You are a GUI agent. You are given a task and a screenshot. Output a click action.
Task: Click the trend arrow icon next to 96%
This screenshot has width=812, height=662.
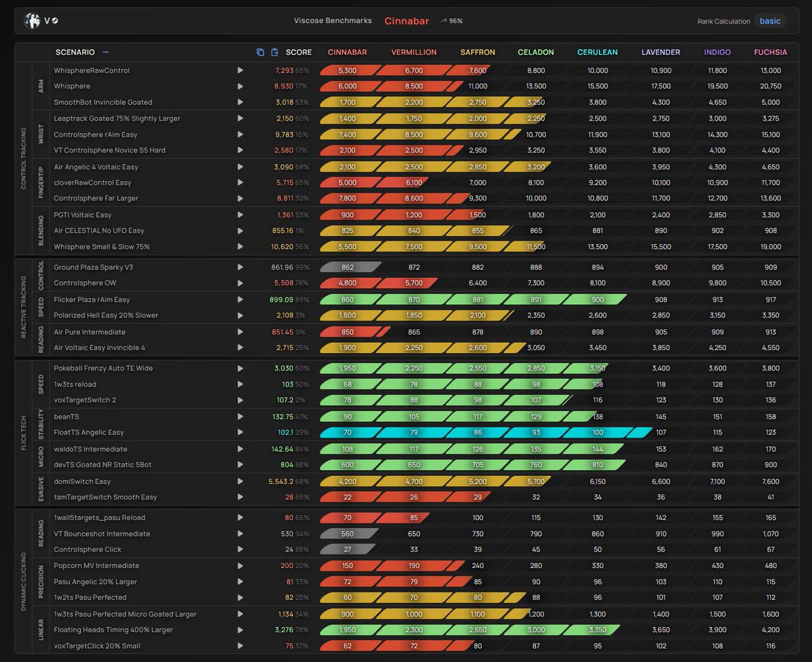(x=443, y=20)
